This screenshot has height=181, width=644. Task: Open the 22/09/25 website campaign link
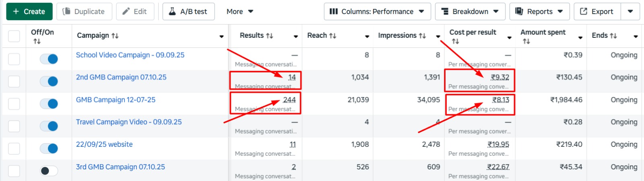[x=104, y=144]
